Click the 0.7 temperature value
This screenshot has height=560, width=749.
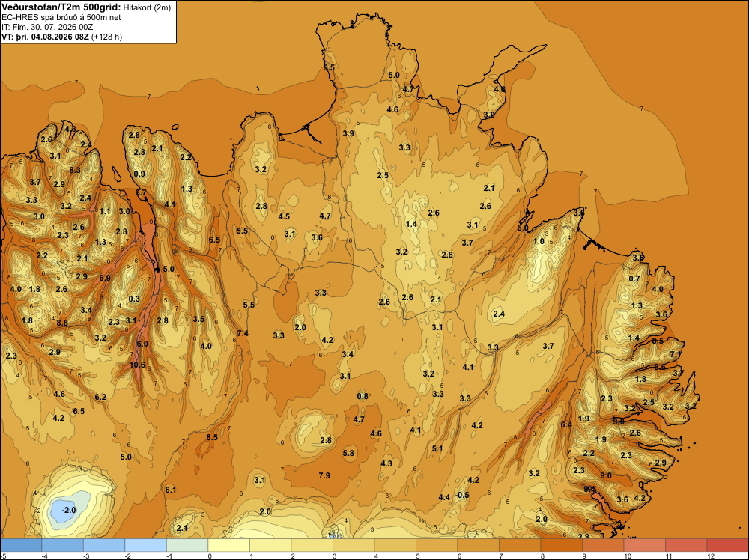[x=634, y=279]
